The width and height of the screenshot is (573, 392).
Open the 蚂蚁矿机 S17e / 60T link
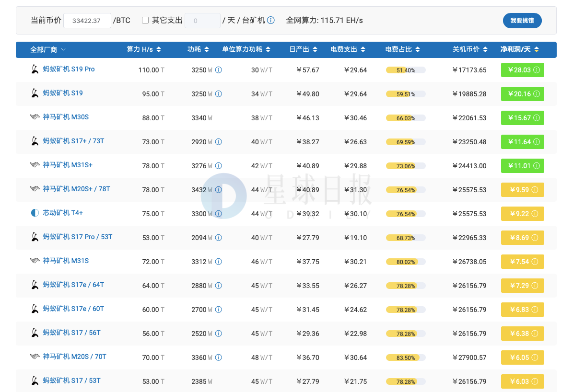(x=73, y=309)
